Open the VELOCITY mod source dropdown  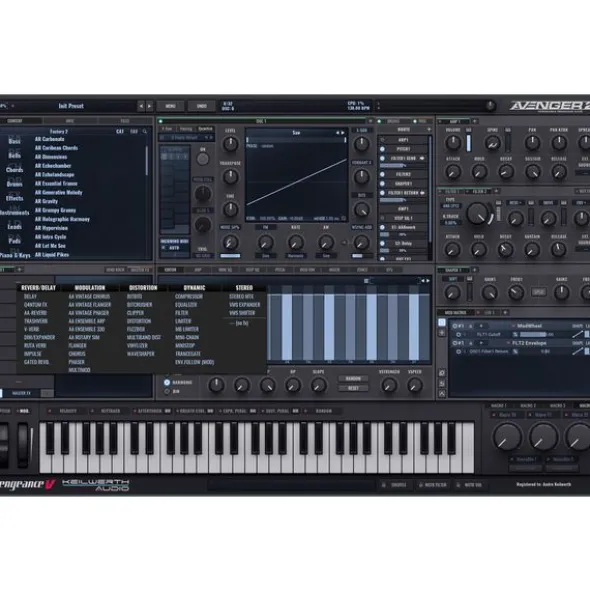pos(68,411)
